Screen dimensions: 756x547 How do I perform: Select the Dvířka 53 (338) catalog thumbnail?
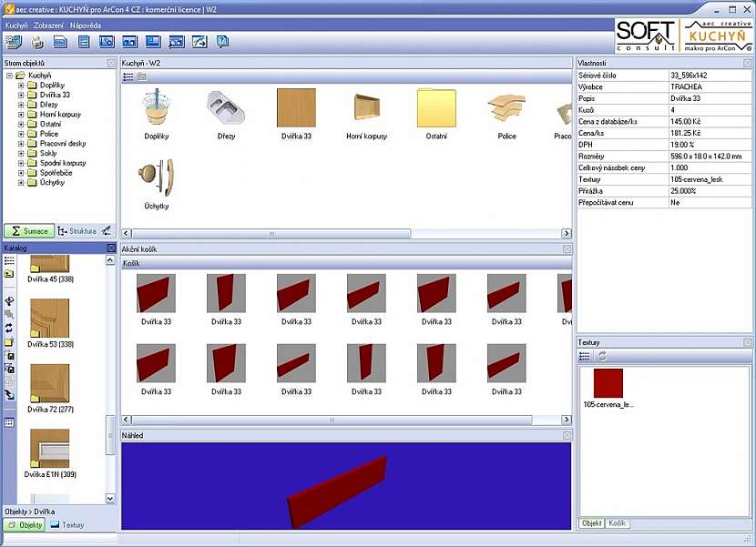(x=48, y=319)
